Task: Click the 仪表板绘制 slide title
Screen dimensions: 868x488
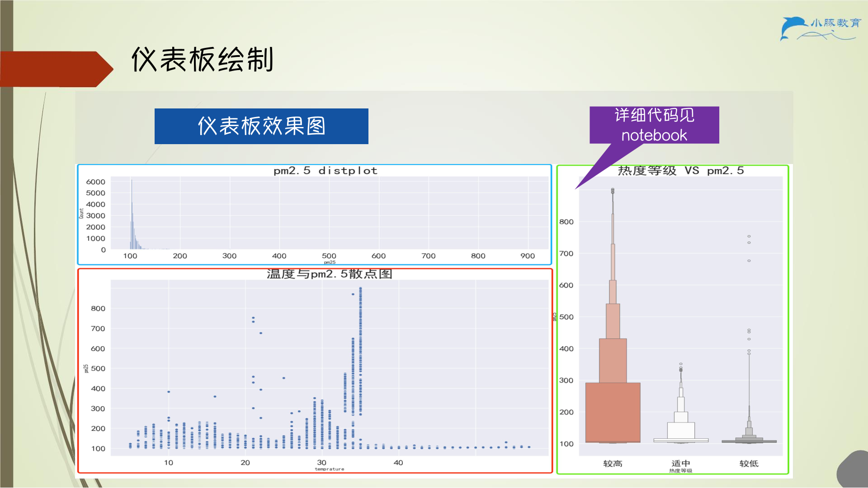Action: click(x=203, y=59)
